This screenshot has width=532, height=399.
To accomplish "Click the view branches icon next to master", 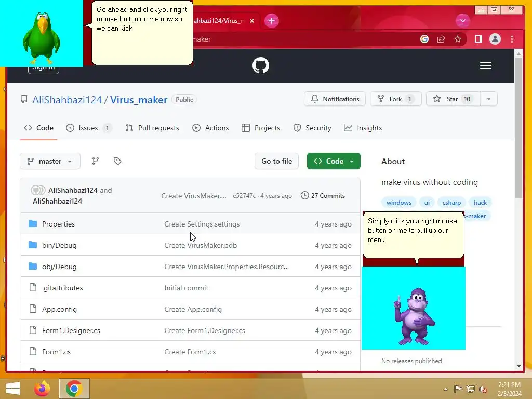I will point(96,161).
